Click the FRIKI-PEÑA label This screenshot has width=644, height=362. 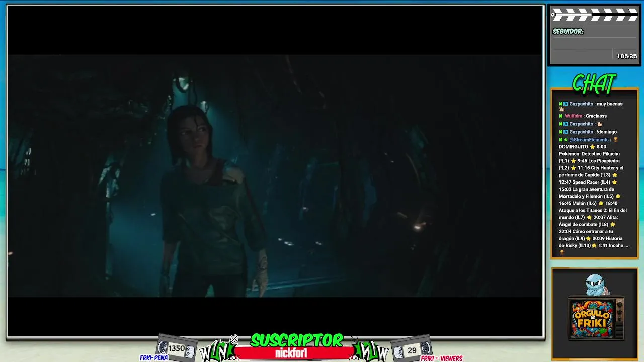153,358
